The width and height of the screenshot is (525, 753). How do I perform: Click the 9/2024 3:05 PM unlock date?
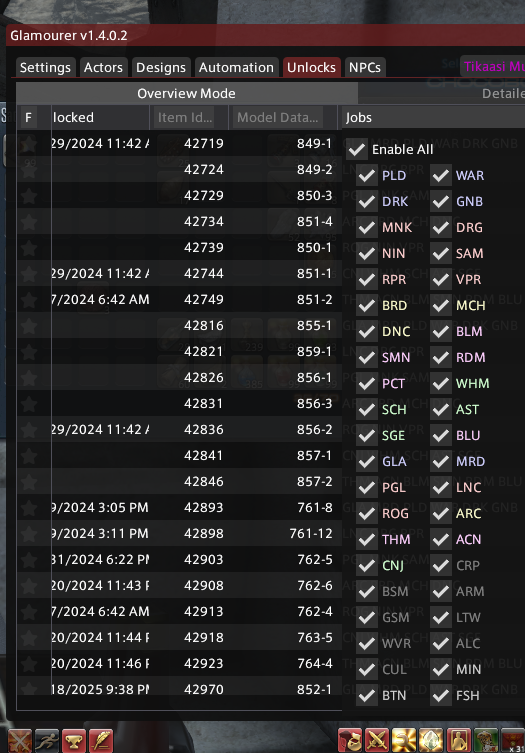pyautogui.click(x=100, y=508)
